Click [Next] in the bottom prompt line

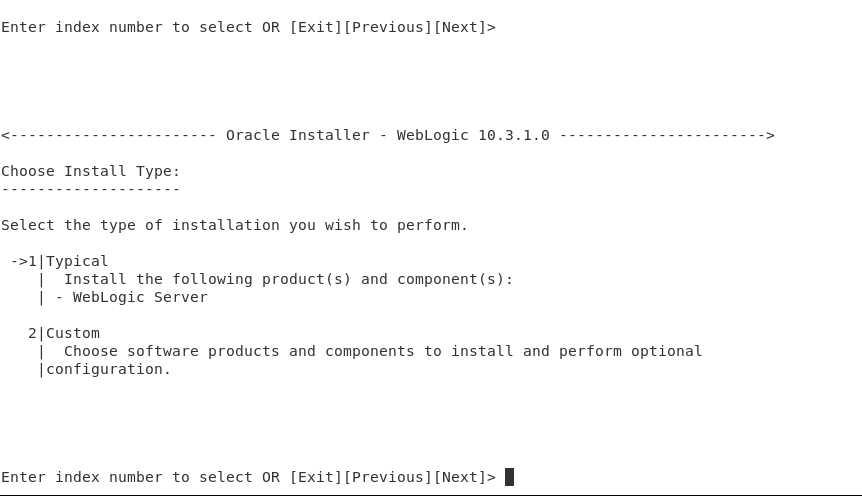tap(460, 477)
